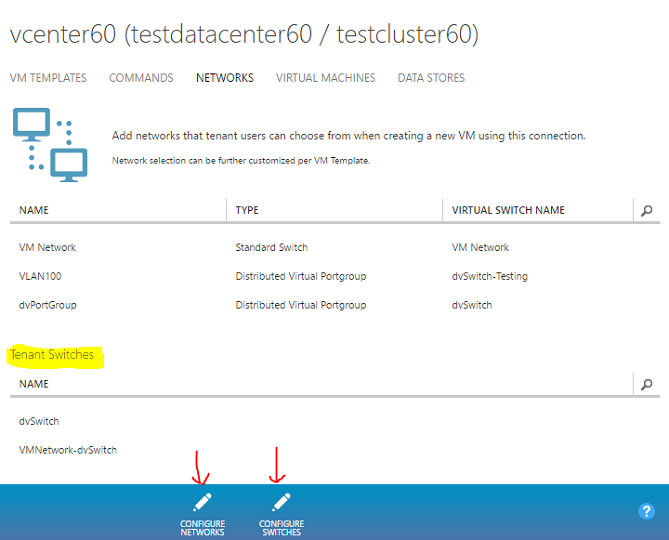Sort networks by the Name column header

34,210
